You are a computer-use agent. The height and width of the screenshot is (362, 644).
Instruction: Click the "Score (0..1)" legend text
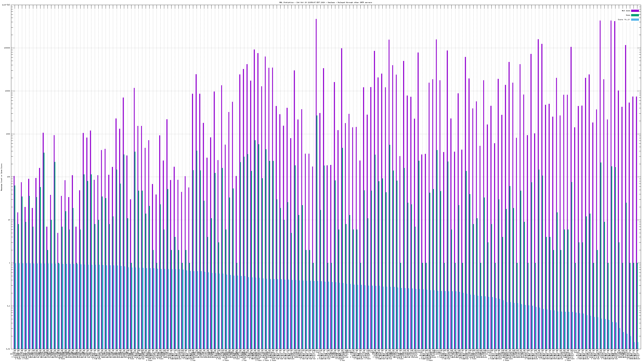pyautogui.click(x=624, y=20)
